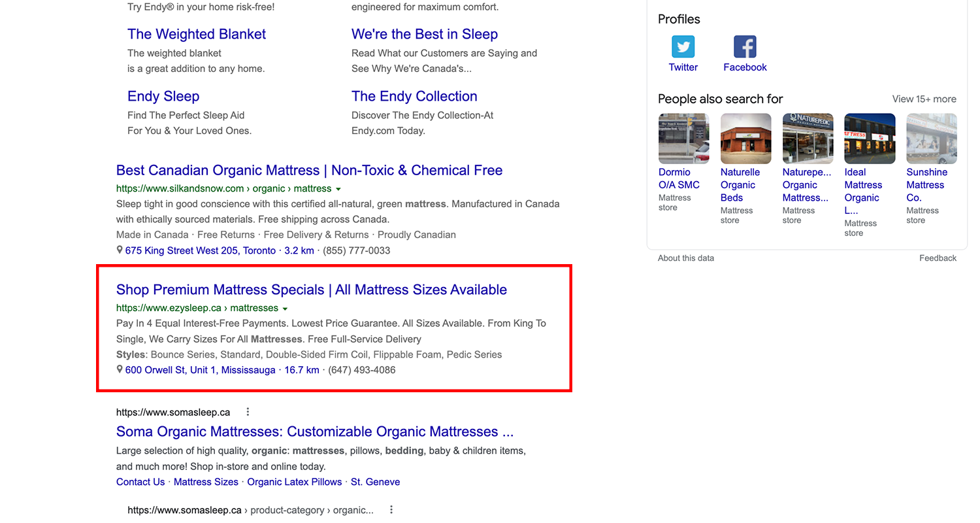Click the 3.2 km distance link
Screen dimensions: 980x523
299,250
